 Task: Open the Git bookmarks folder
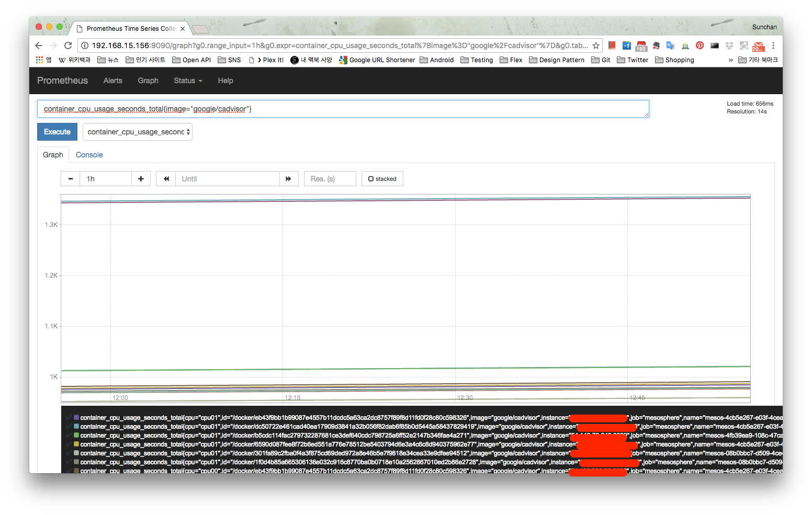click(x=601, y=60)
